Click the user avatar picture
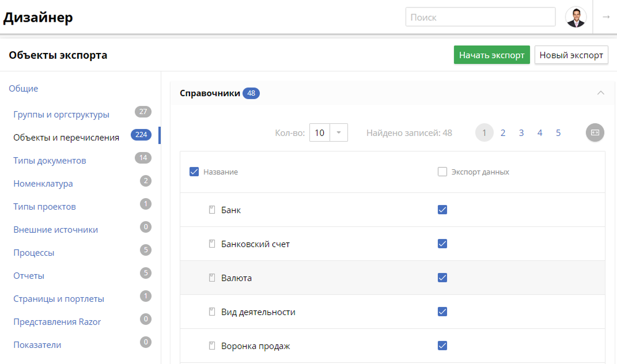This screenshot has height=364, width=617. coord(576,17)
